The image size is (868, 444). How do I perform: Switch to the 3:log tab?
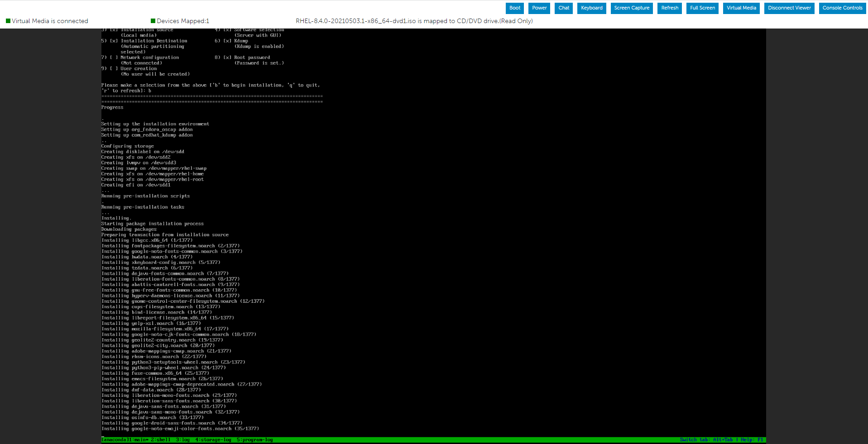click(182, 439)
